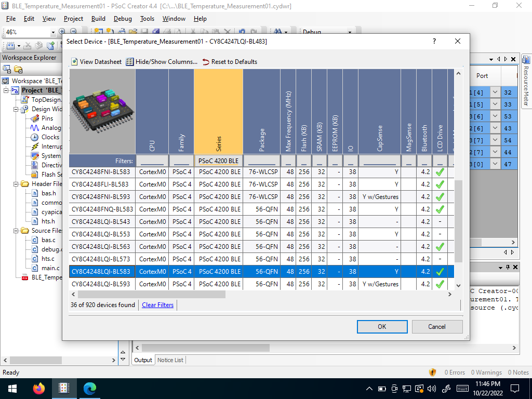Cancel the Select Device dialog
This screenshot has width=532, height=399.
tap(437, 327)
